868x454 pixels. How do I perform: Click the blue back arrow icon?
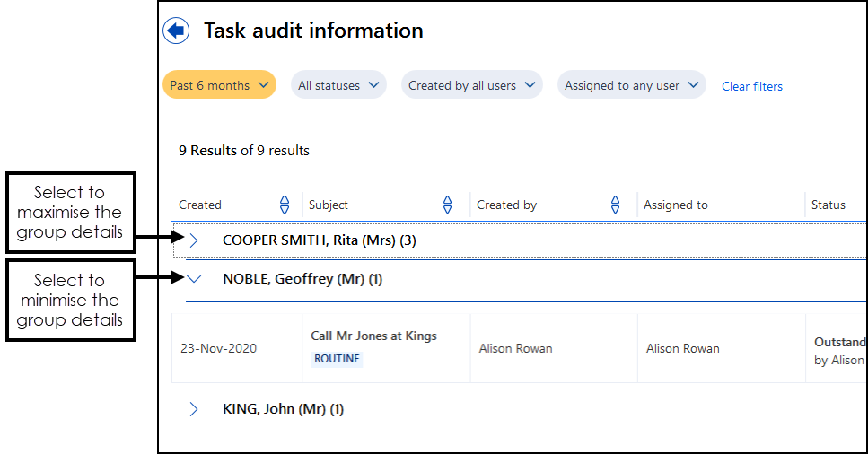[176, 31]
